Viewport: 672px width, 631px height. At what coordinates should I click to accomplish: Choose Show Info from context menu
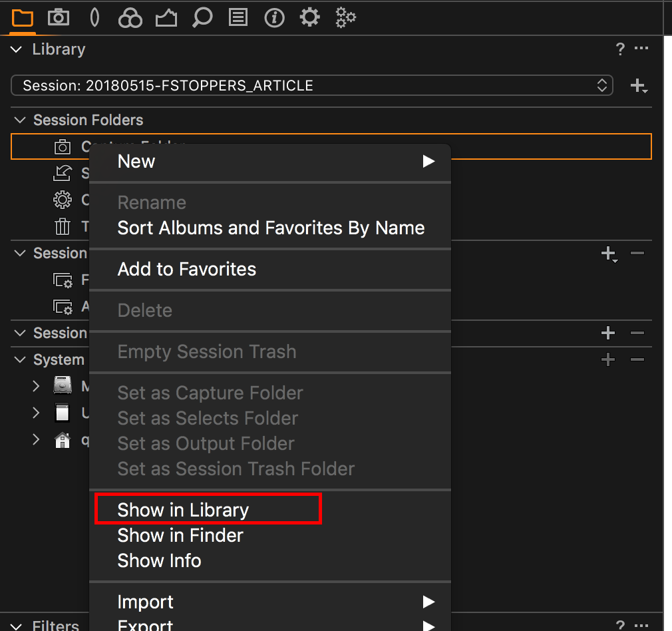click(270, 560)
